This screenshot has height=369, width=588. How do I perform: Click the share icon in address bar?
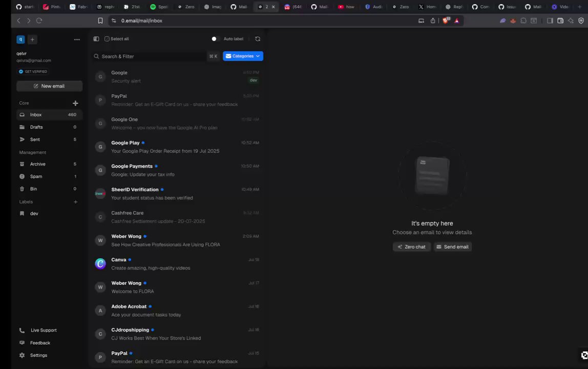coord(433,20)
